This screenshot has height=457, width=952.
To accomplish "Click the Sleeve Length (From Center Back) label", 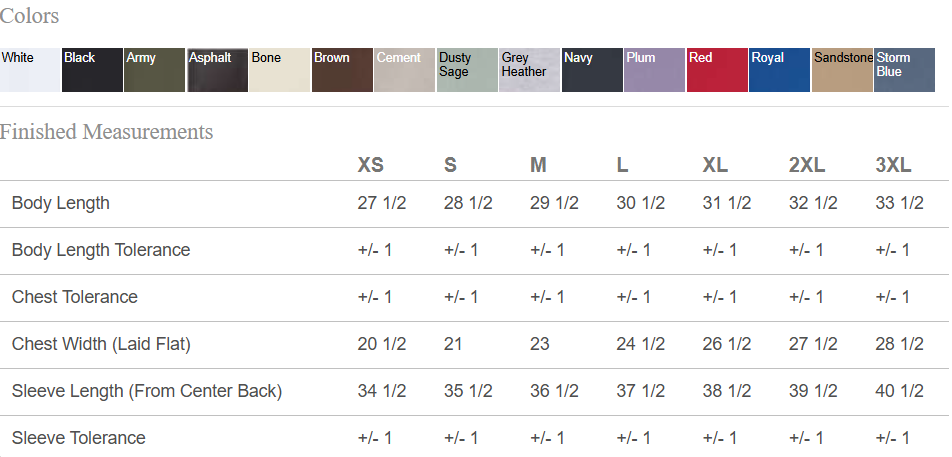I will (x=147, y=391).
